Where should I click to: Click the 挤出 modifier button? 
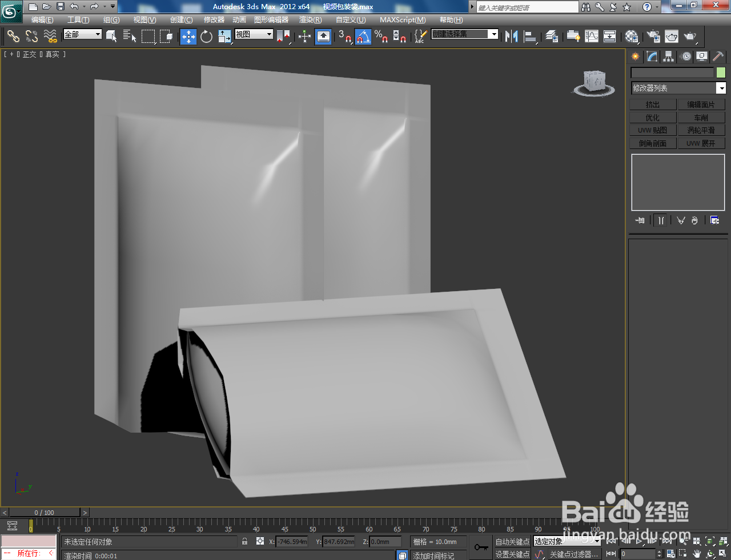pos(653,104)
